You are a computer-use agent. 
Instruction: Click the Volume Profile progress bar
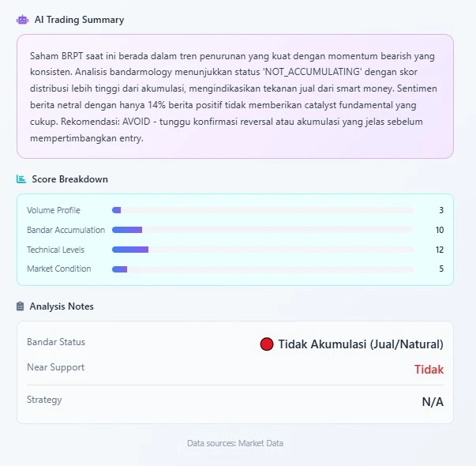[262, 210]
